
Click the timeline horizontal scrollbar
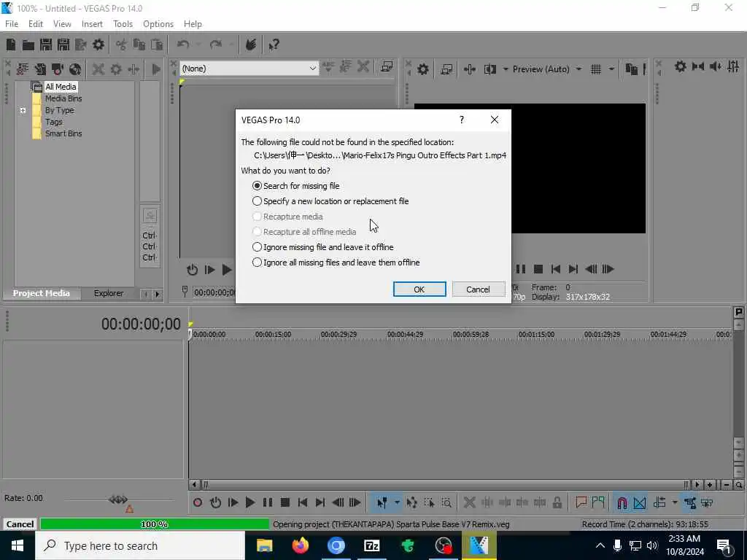pyautogui.click(x=444, y=485)
